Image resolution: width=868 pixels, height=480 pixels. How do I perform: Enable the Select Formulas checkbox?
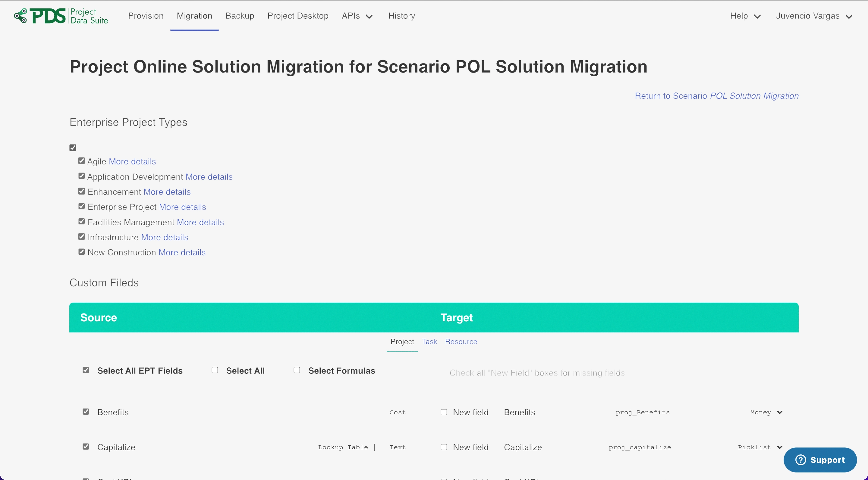click(297, 370)
